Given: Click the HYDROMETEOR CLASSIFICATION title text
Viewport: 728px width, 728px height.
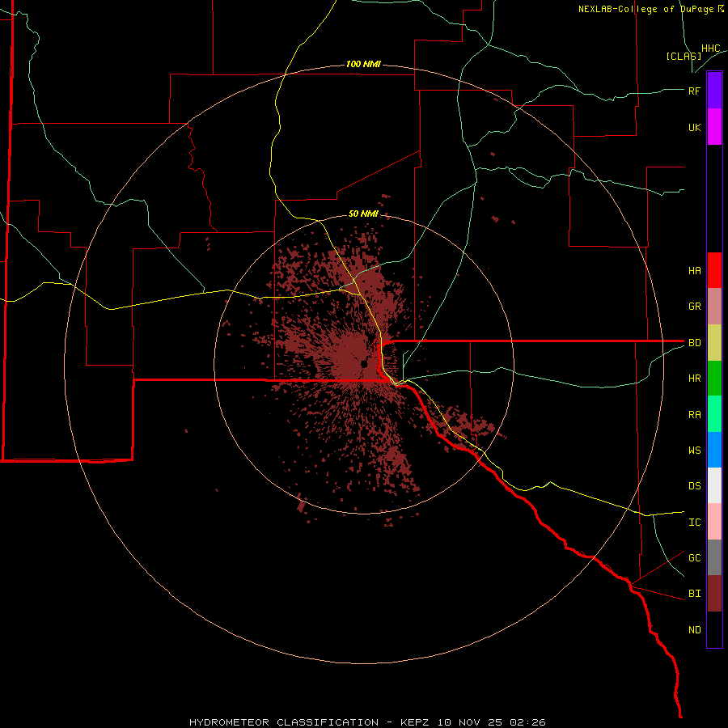Looking at the screenshot, I should tap(284, 722).
